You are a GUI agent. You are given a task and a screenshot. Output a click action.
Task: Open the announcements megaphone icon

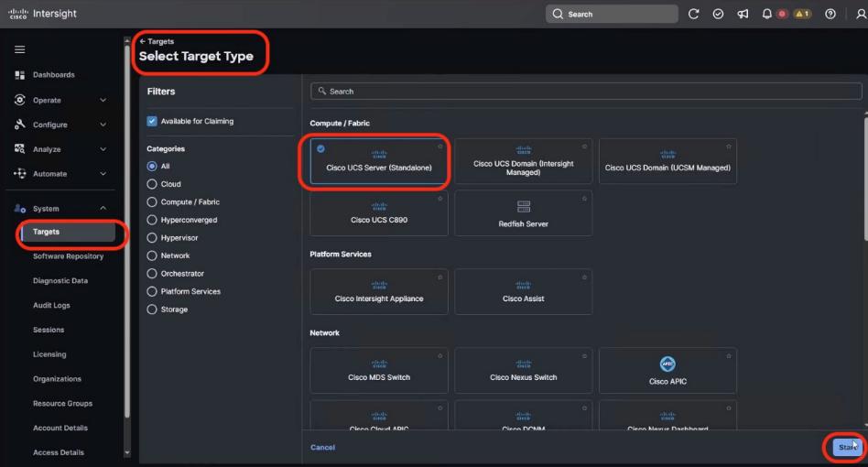743,14
